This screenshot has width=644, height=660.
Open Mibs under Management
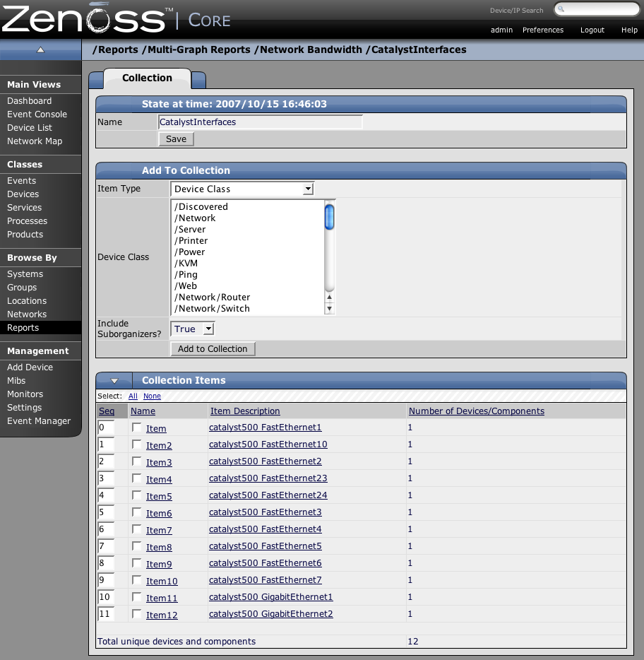point(16,381)
